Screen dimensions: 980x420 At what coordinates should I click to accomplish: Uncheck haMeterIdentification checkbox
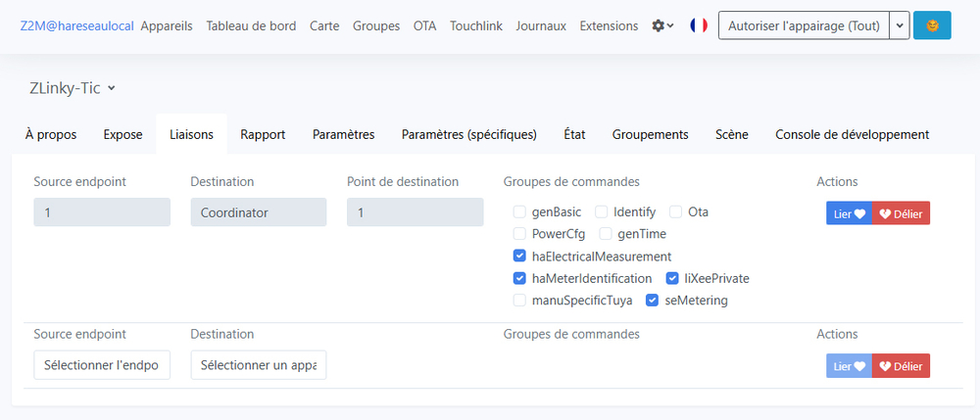click(519, 278)
